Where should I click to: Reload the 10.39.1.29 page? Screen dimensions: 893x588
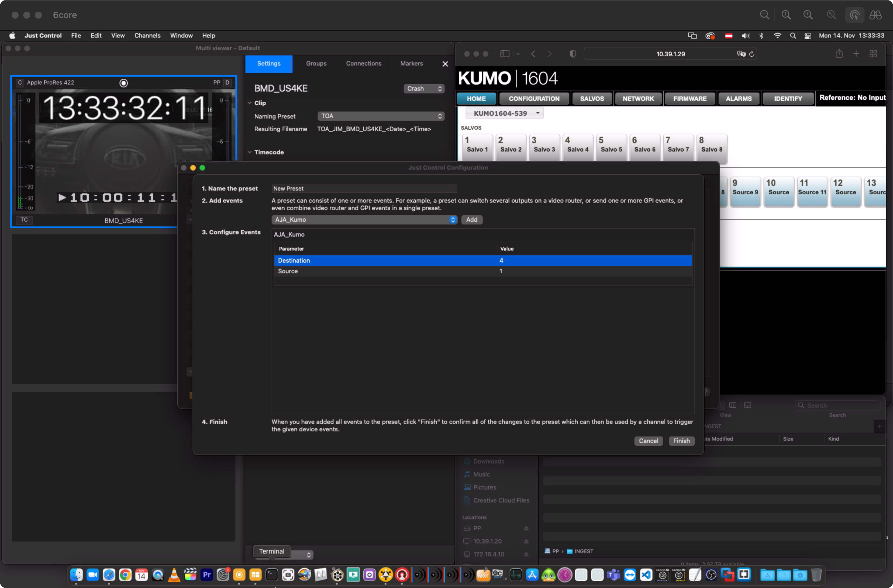[751, 54]
